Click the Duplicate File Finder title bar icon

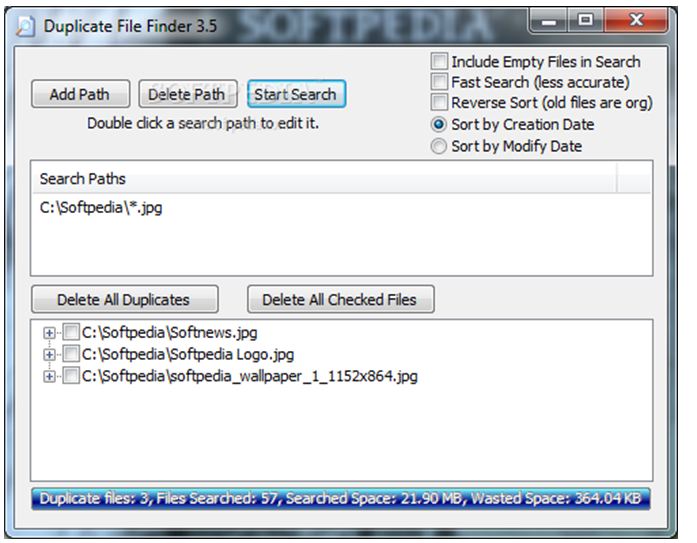tap(27, 25)
